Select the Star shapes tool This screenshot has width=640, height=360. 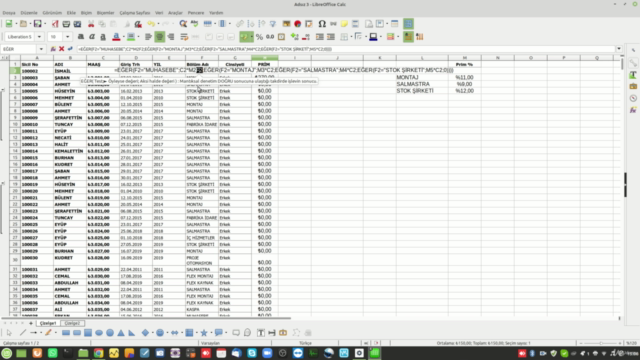pyautogui.click(x=204, y=333)
